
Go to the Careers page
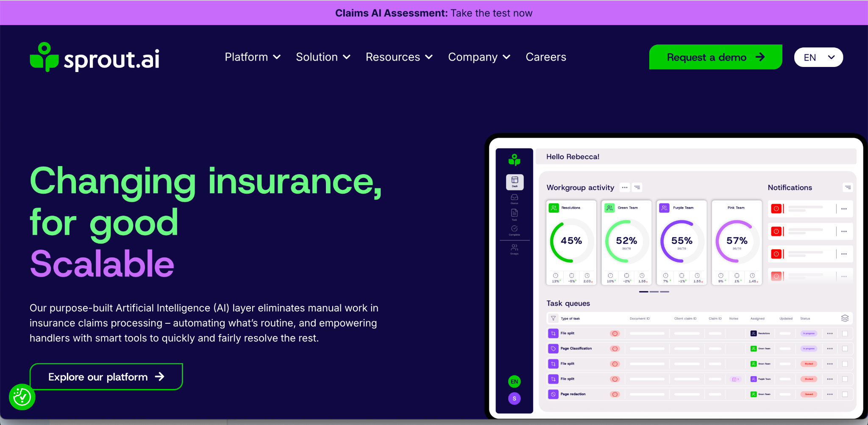click(x=546, y=57)
